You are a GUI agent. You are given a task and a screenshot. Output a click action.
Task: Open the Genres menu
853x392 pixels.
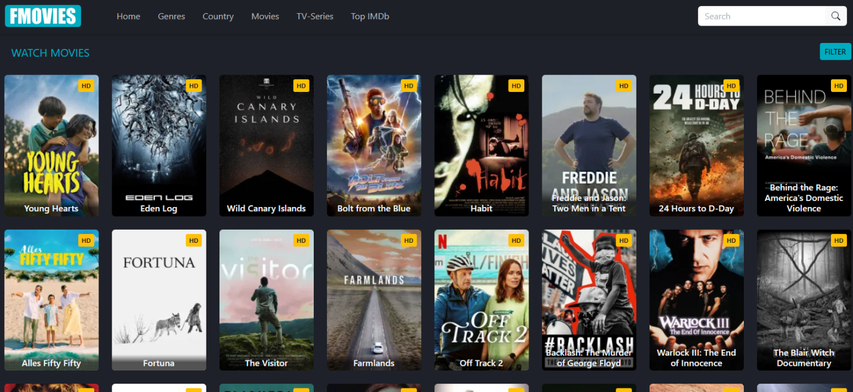(x=171, y=16)
